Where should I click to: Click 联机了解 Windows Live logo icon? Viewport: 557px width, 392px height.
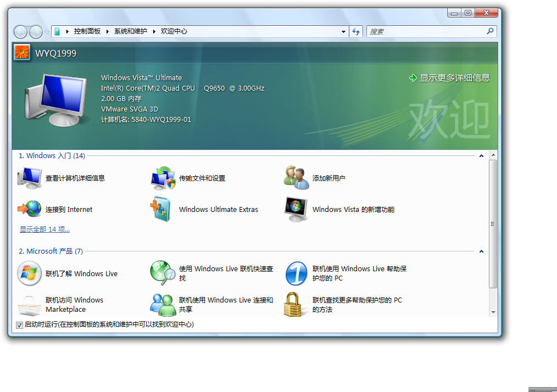click(30, 273)
